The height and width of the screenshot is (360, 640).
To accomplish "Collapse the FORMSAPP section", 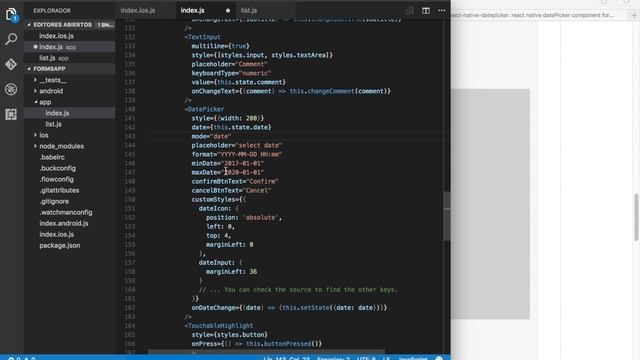I will pos(49,69).
